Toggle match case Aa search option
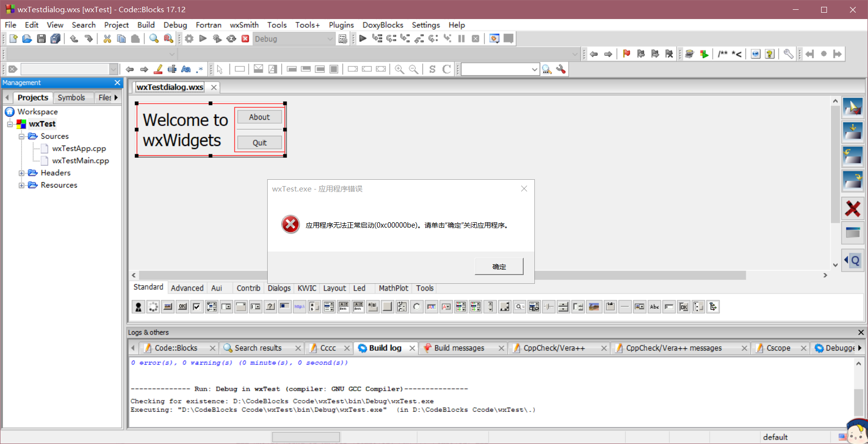This screenshot has width=868, height=444. point(186,69)
